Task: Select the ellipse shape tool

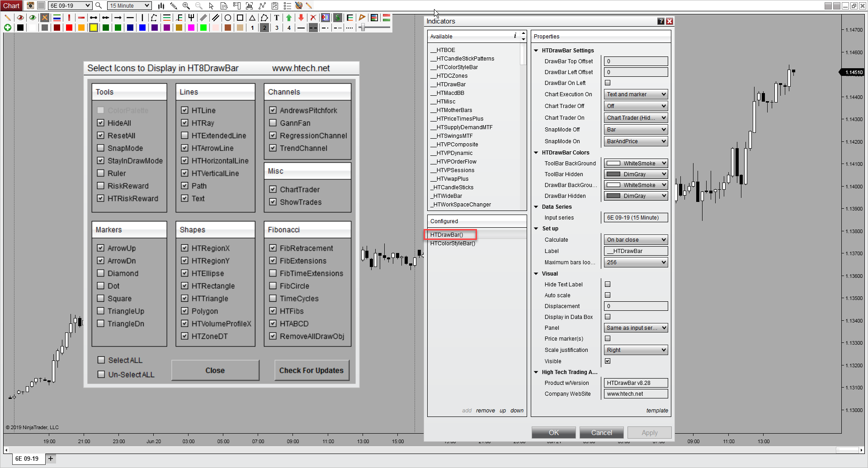Action: pyautogui.click(x=228, y=18)
